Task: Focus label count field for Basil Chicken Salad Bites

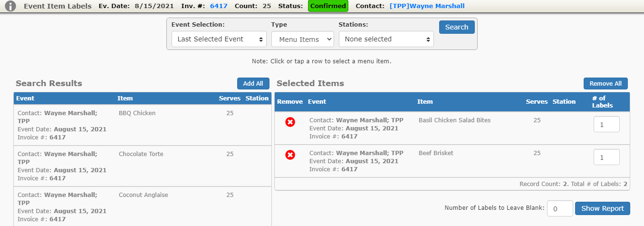Action: coord(606,124)
